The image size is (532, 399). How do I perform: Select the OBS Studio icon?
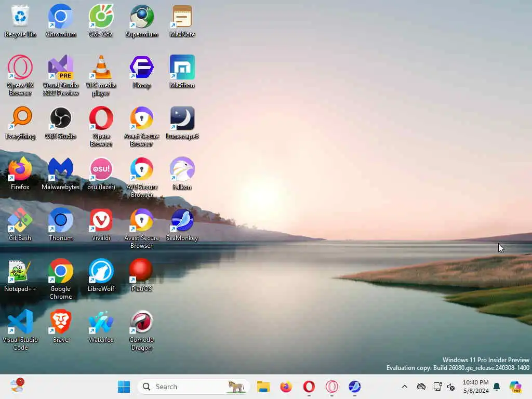click(x=61, y=123)
